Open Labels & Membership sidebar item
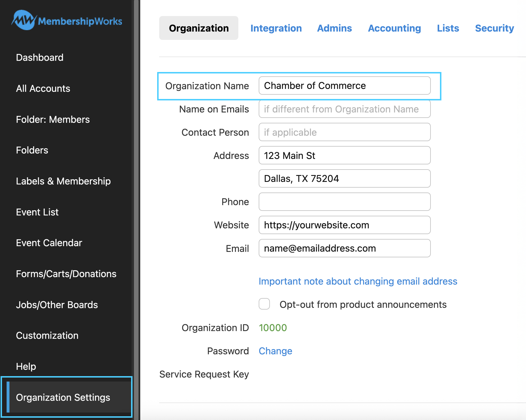The height and width of the screenshot is (420, 526). click(x=63, y=181)
